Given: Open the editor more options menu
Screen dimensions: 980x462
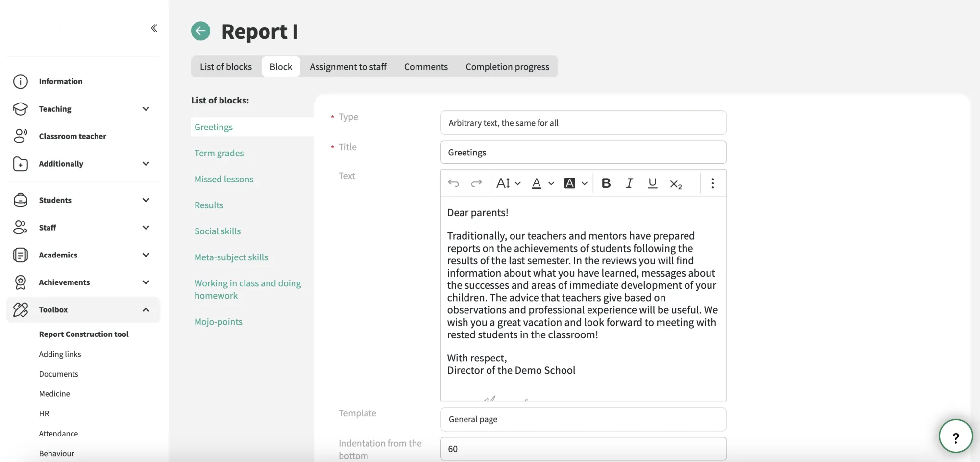Looking at the screenshot, I should point(713,183).
